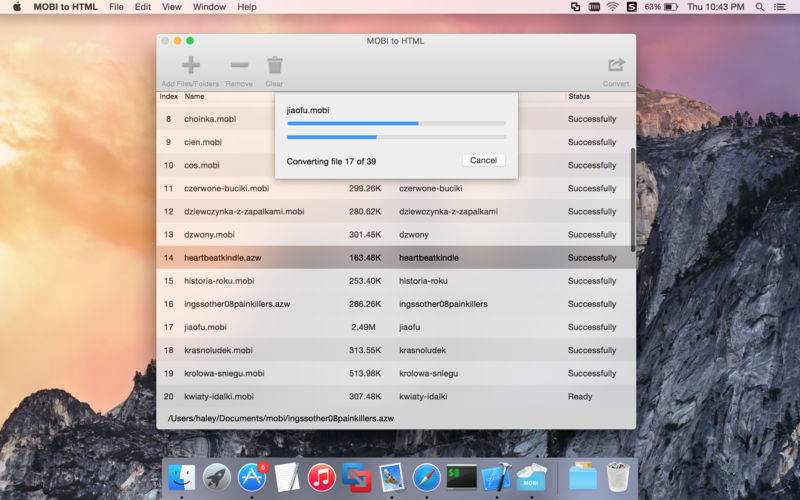Open Preview from the Dock
This screenshot has width=800, height=500.
coord(391,478)
